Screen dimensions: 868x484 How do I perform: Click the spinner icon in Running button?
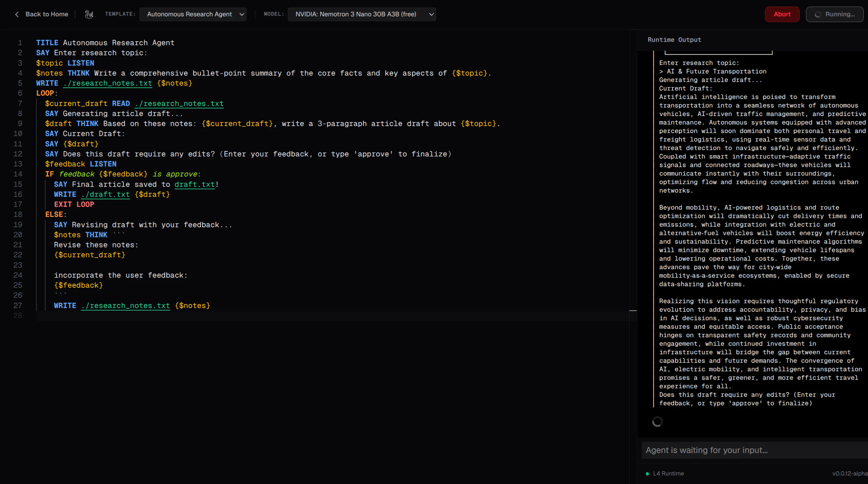point(817,15)
